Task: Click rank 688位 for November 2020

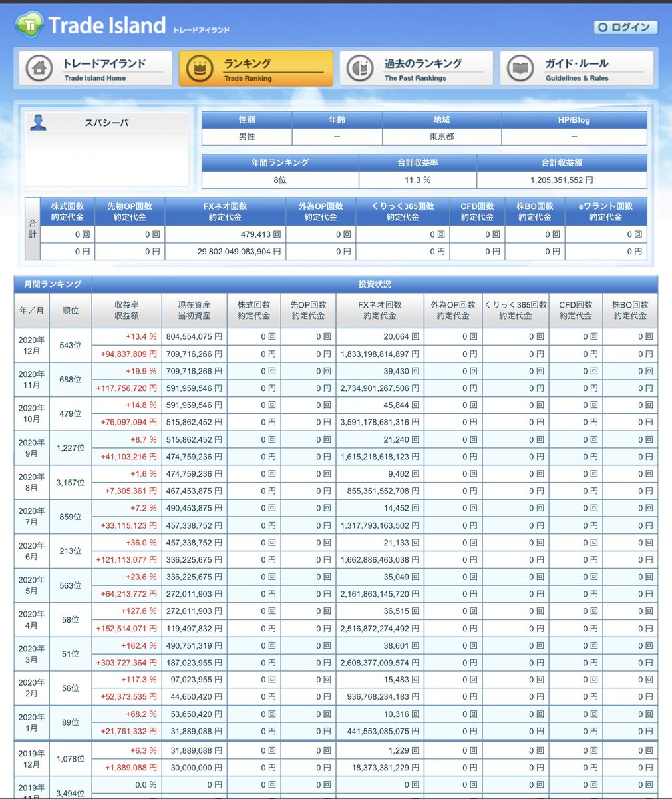Action: pyautogui.click(x=71, y=380)
